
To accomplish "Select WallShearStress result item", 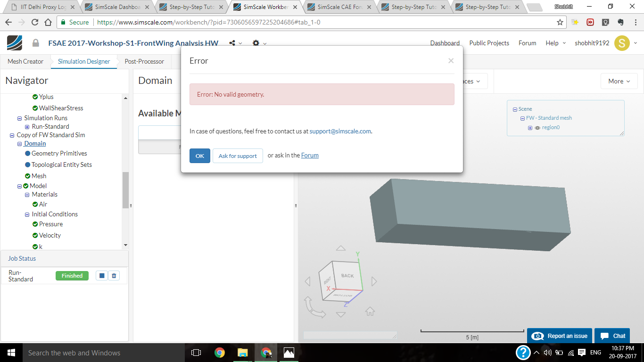I will [x=61, y=108].
